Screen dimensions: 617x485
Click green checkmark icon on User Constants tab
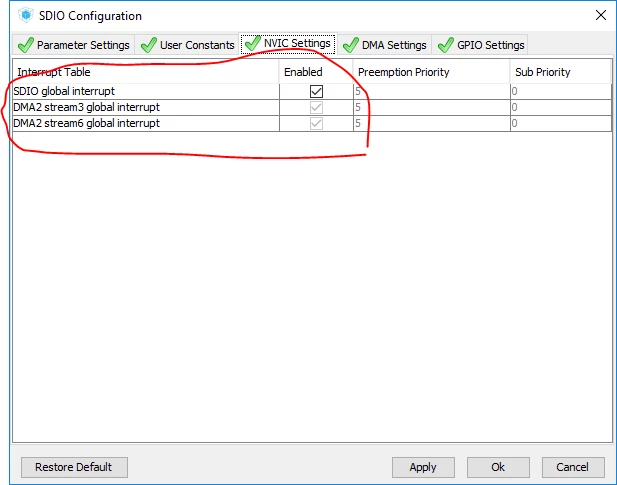click(x=149, y=45)
